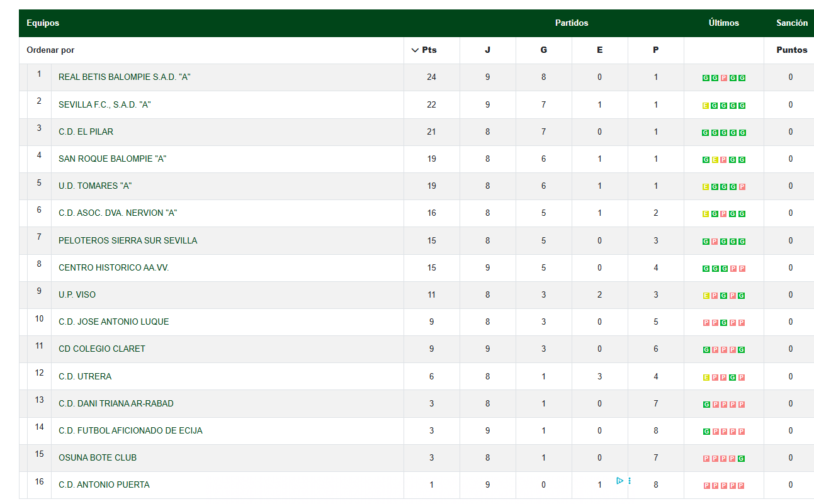The image size is (814, 504).
Task: Click Osuna Bote Club's green G badge
Action: 742,459
